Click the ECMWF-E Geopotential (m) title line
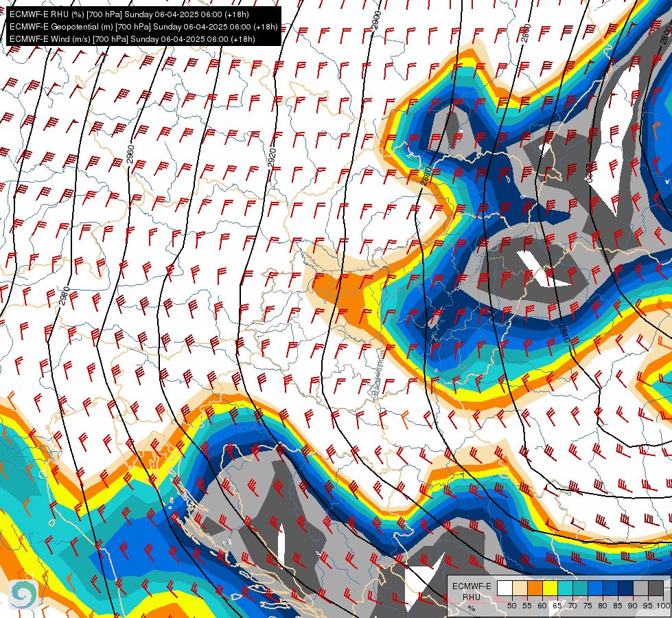The width and height of the screenshot is (672, 618). tap(143, 27)
